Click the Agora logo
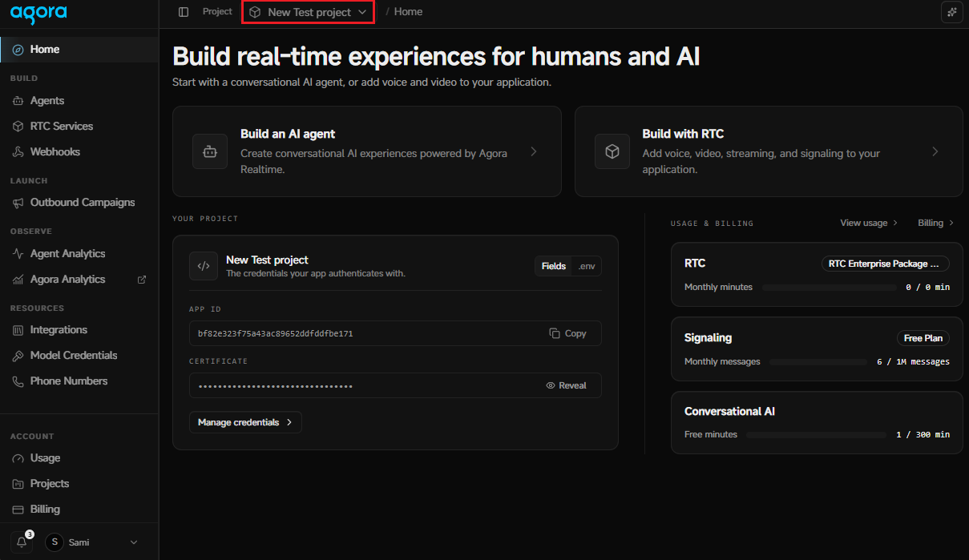Screen dimensions: 969x560 [x=38, y=14]
